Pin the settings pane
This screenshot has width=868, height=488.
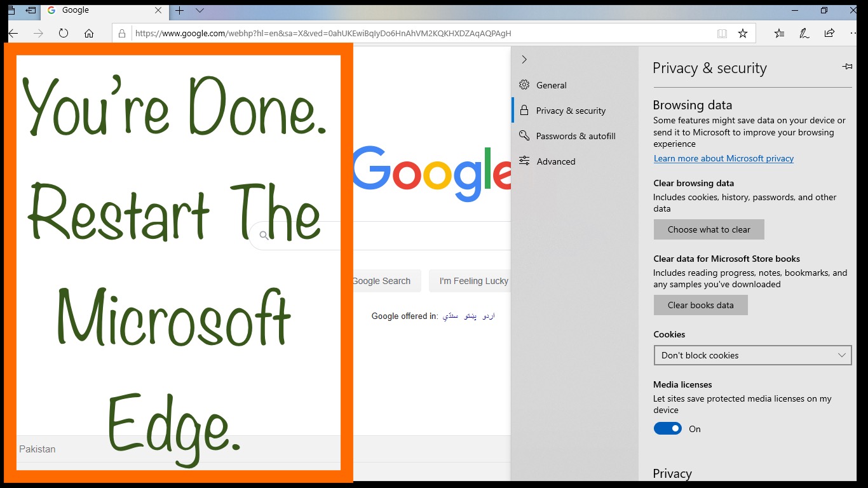pos(847,66)
